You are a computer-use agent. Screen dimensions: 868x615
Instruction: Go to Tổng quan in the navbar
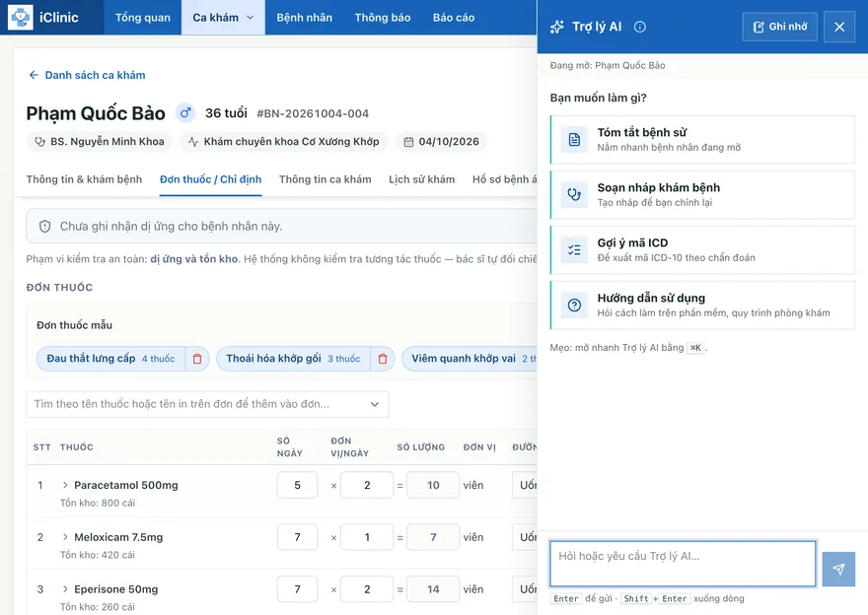[x=143, y=18]
